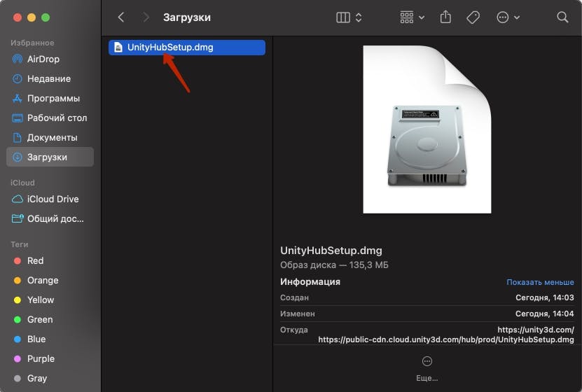The image size is (582, 392).
Task: Select the Blue tag
Action: pyautogui.click(x=50, y=339)
